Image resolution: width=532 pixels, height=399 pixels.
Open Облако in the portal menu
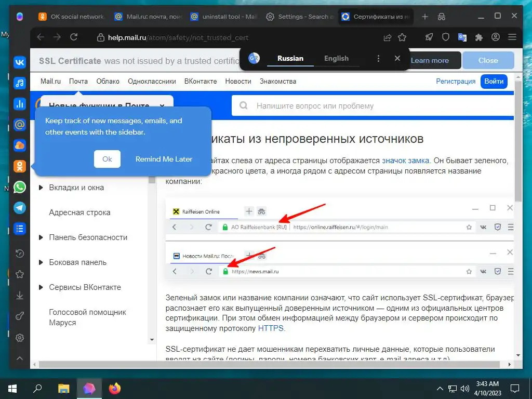click(108, 82)
